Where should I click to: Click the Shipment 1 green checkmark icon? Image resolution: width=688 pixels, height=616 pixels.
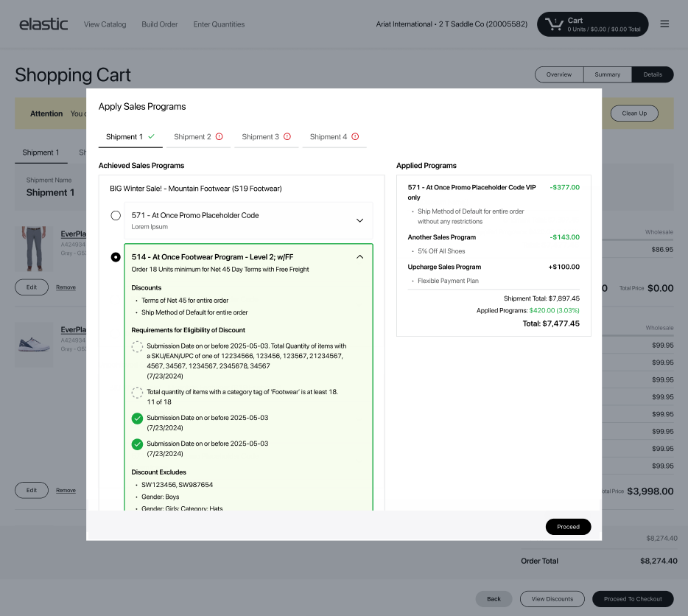tap(152, 136)
